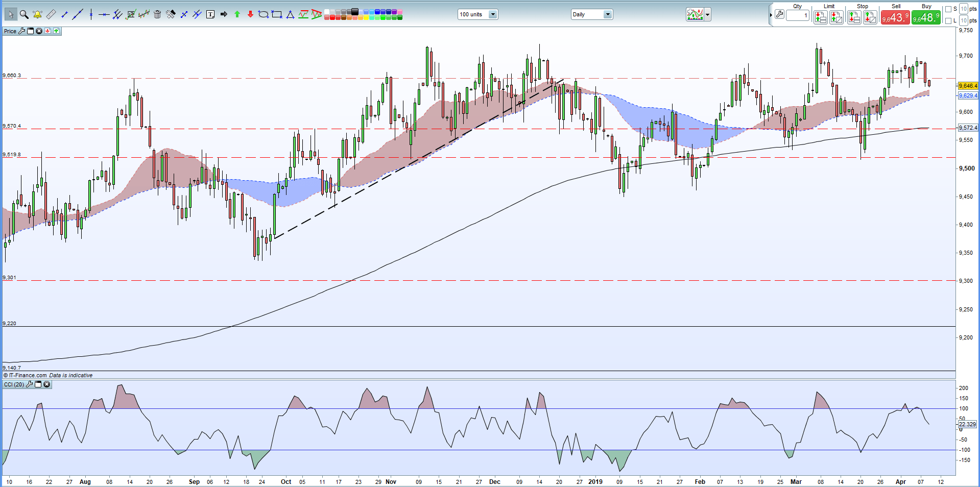The width and height of the screenshot is (980, 487).
Task: Pick the black color swatch
Action: [x=355, y=12]
